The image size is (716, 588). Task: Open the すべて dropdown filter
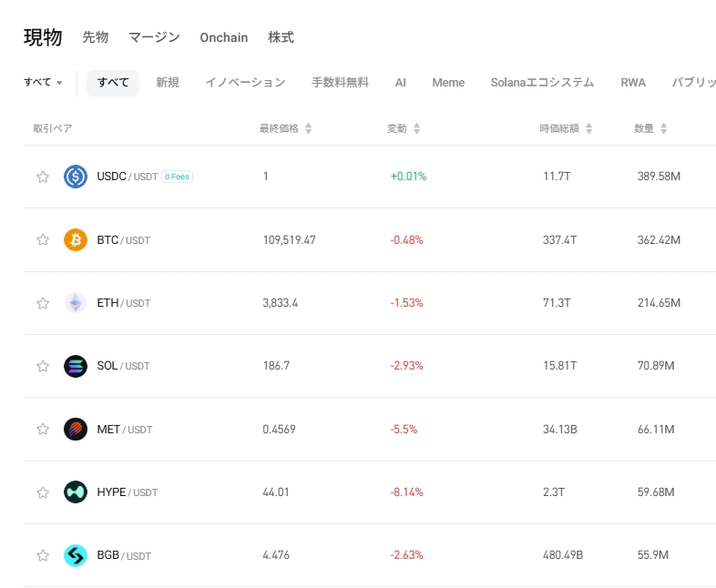pyautogui.click(x=43, y=83)
